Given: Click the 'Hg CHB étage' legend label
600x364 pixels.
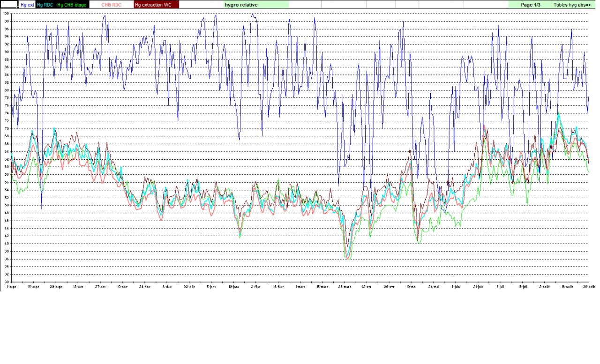Looking at the screenshot, I should pos(72,5).
